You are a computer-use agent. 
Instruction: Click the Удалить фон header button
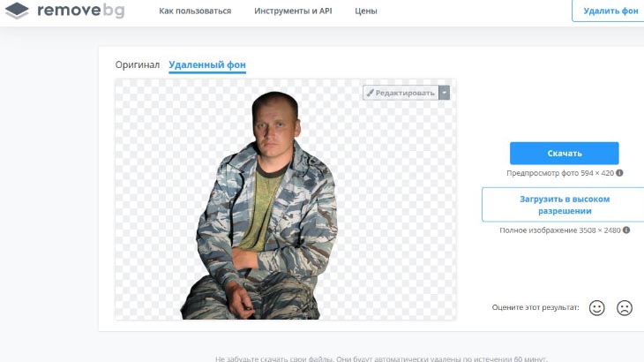point(608,11)
